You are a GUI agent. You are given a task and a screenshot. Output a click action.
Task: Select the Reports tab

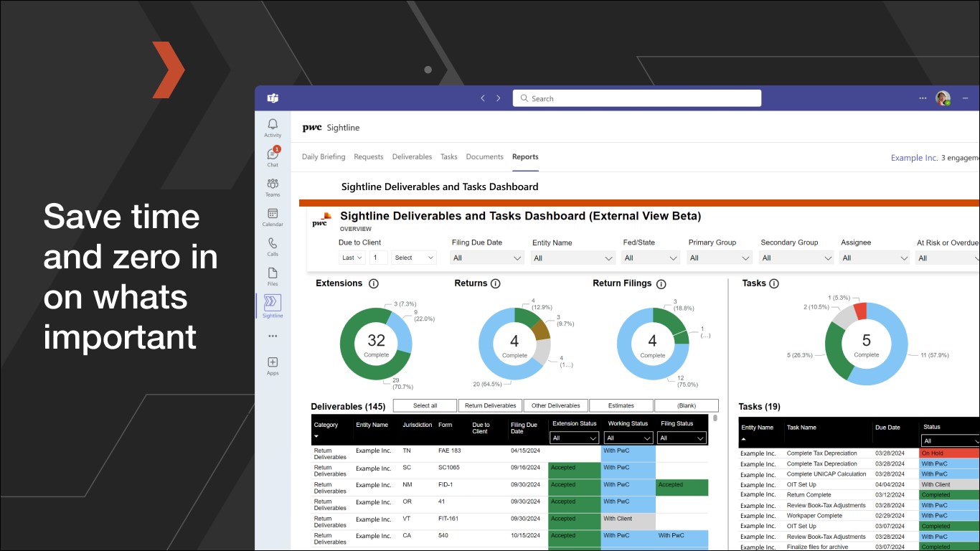525,157
